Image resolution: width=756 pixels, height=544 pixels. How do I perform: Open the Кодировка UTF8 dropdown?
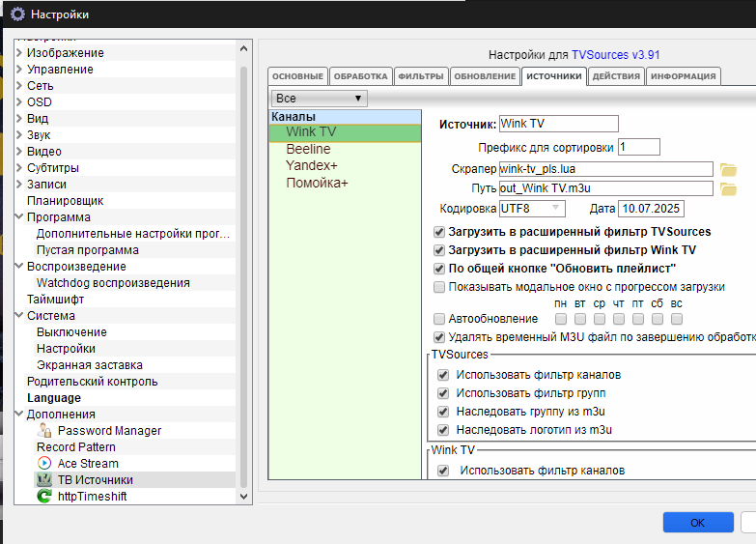532,209
